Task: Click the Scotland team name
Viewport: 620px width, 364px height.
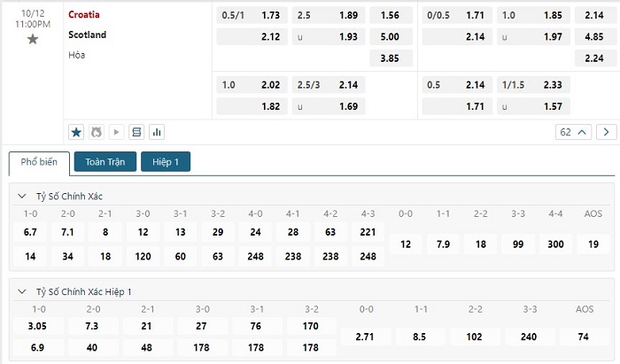Action: point(87,35)
